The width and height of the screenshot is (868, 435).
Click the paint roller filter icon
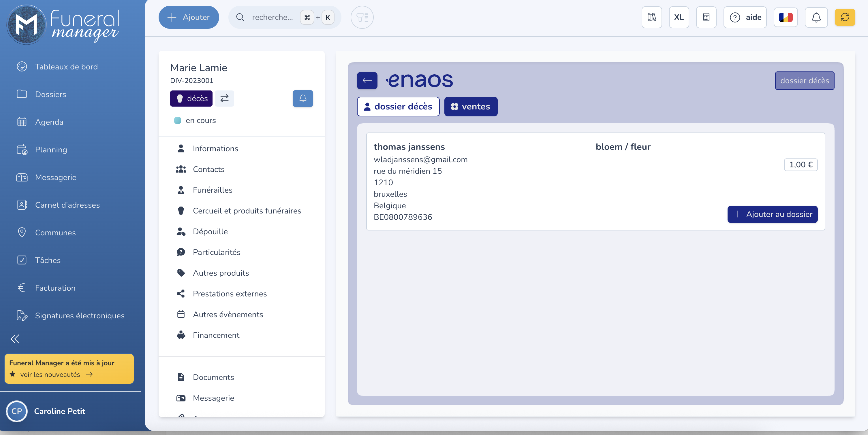(x=362, y=17)
